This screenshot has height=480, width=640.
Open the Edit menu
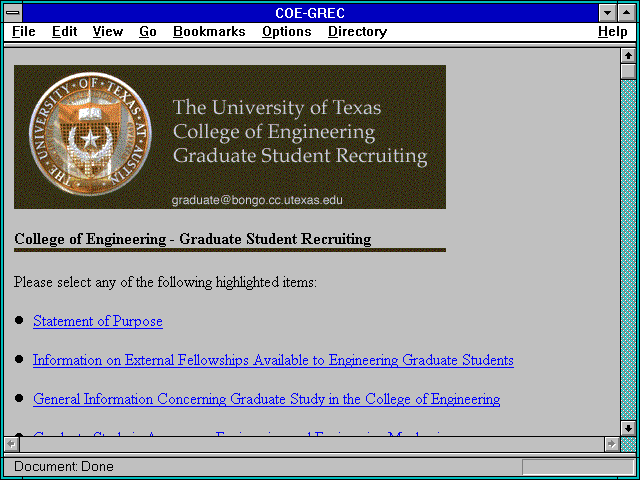[64, 32]
